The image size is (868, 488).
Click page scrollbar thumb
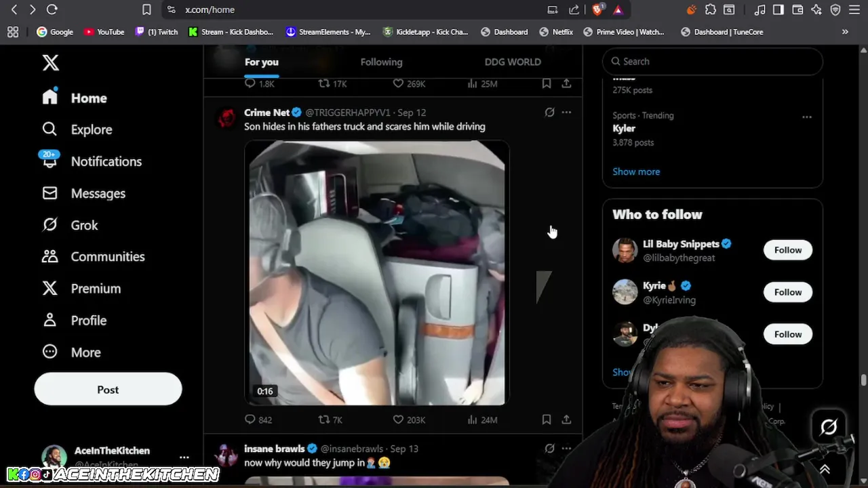(x=863, y=380)
